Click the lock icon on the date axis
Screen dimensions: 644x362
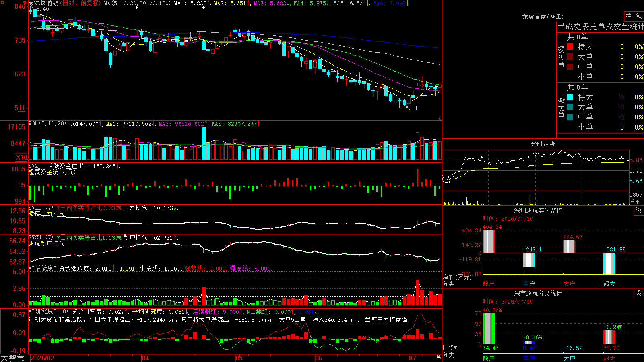pyautogui.click(x=439, y=357)
